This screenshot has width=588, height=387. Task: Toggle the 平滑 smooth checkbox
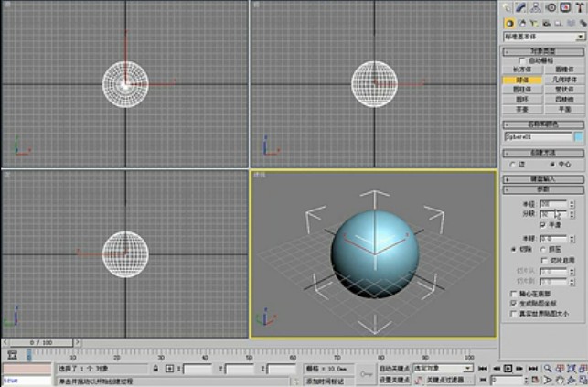tap(542, 225)
